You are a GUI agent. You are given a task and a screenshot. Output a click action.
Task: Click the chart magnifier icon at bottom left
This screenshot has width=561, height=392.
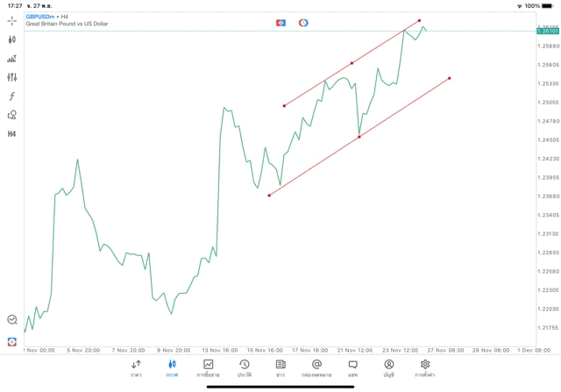click(12, 320)
